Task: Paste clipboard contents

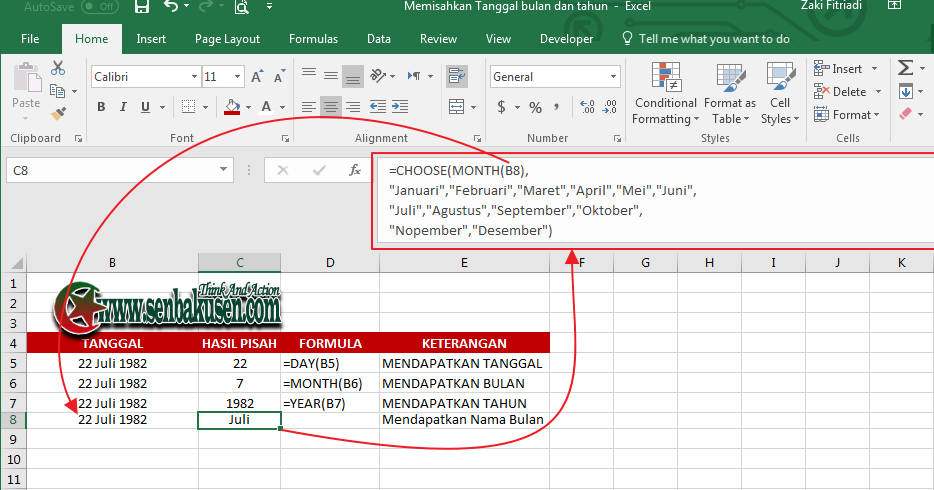Action: point(26,86)
